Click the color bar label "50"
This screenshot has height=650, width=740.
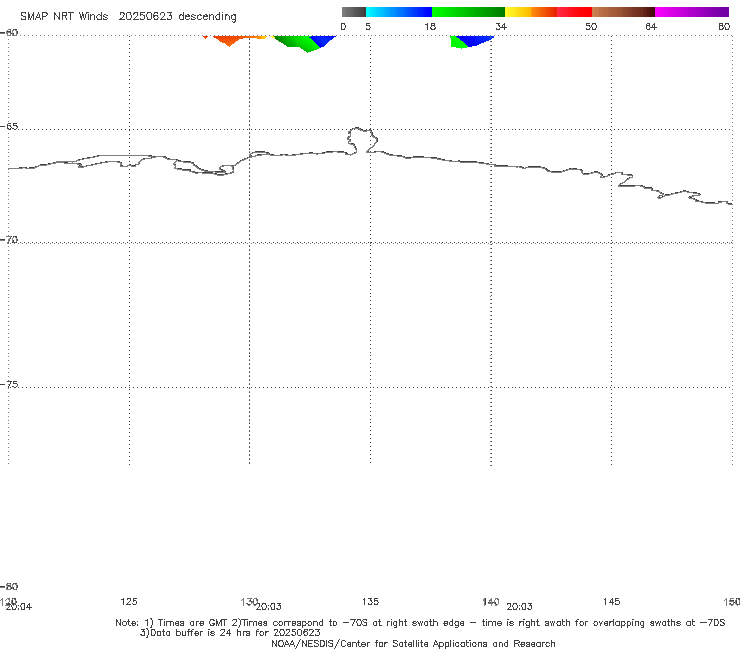(x=591, y=26)
